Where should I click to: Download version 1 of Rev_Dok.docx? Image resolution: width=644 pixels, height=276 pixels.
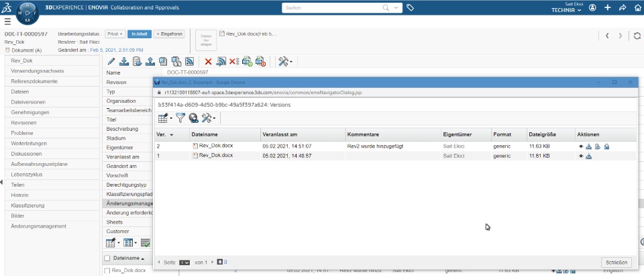pos(588,156)
